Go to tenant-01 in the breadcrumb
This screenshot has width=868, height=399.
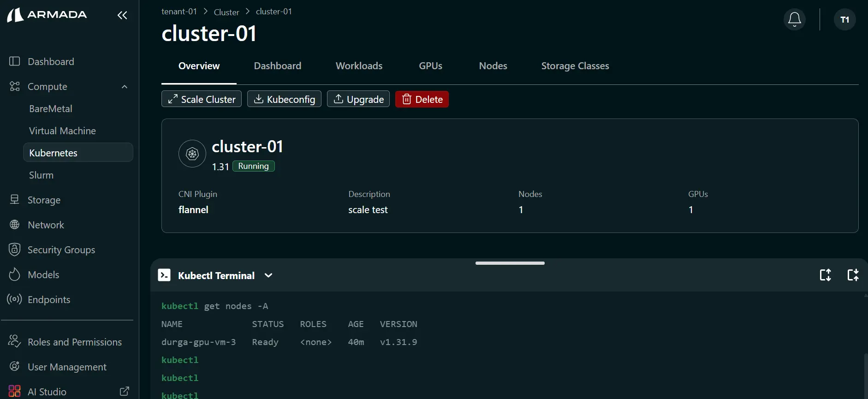point(179,12)
